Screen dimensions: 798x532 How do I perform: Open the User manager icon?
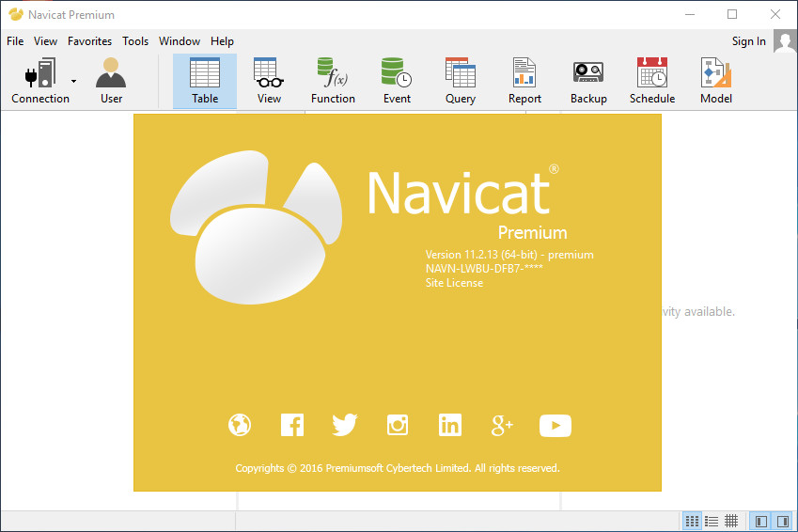click(x=111, y=82)
